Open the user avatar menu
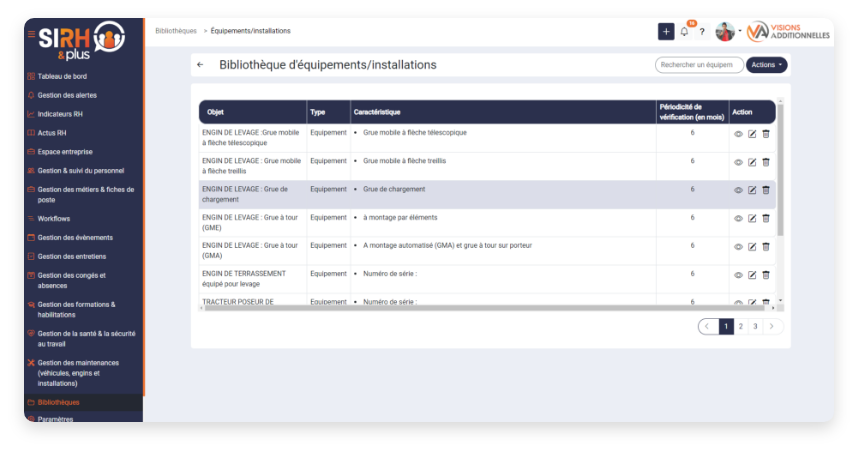The width and height of the screenshot is (858, 452). coord(725,32)
